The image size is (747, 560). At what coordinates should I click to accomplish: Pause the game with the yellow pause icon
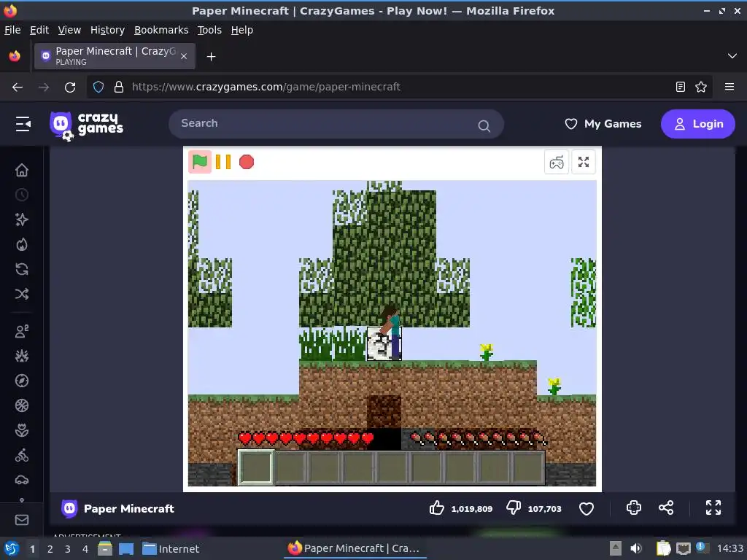click(x=223, y=162)
